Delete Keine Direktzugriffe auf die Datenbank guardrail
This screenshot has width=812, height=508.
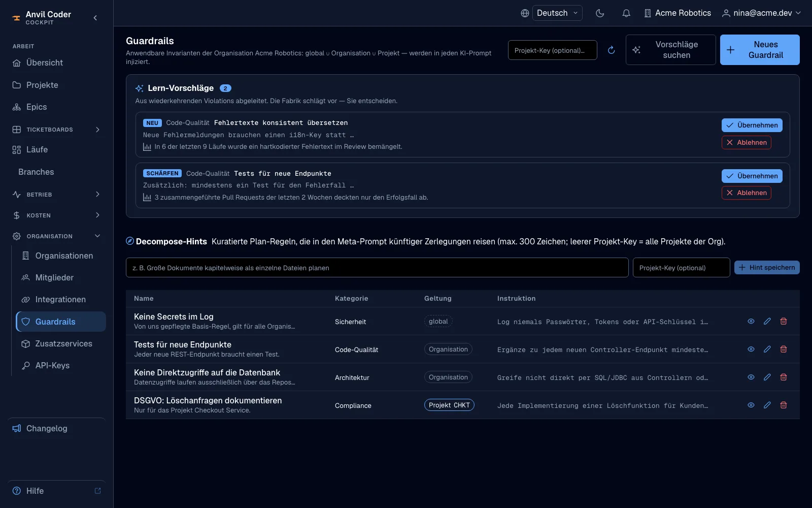[784, 377]
